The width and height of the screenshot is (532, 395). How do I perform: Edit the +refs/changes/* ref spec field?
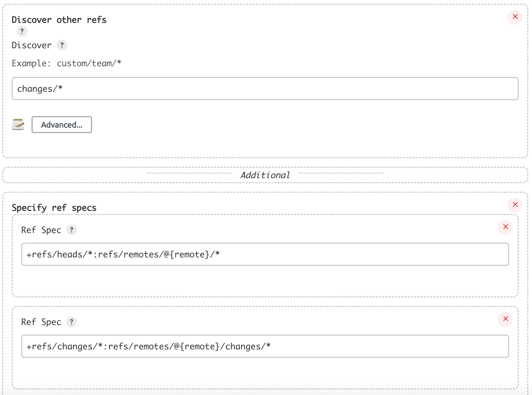[265, 346]
